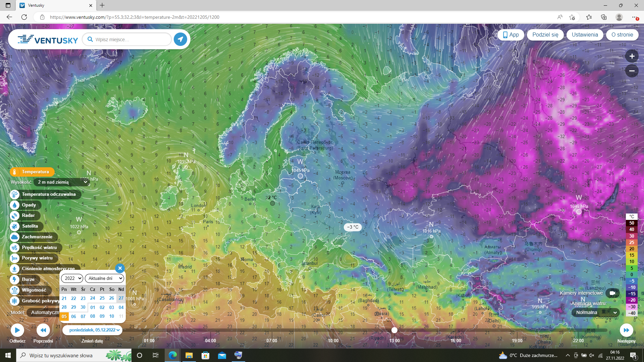Open the Ustawienia menu

point(585,35)
